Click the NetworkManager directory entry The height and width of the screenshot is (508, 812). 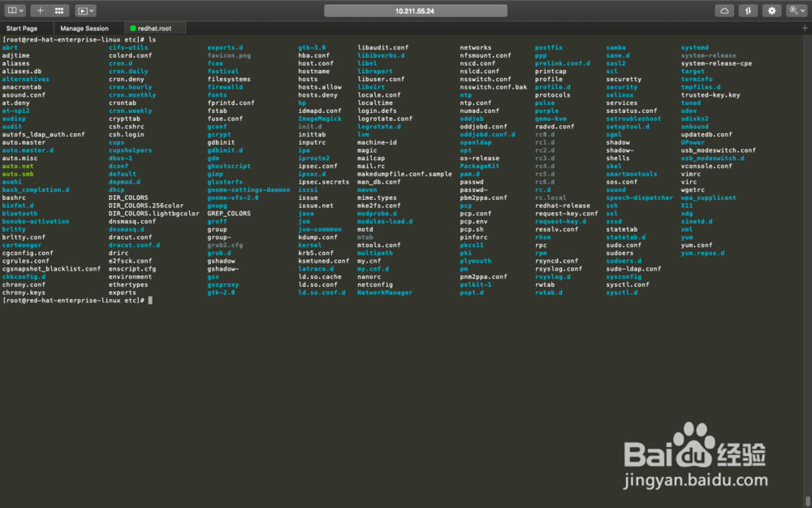(x=385, y=293)
